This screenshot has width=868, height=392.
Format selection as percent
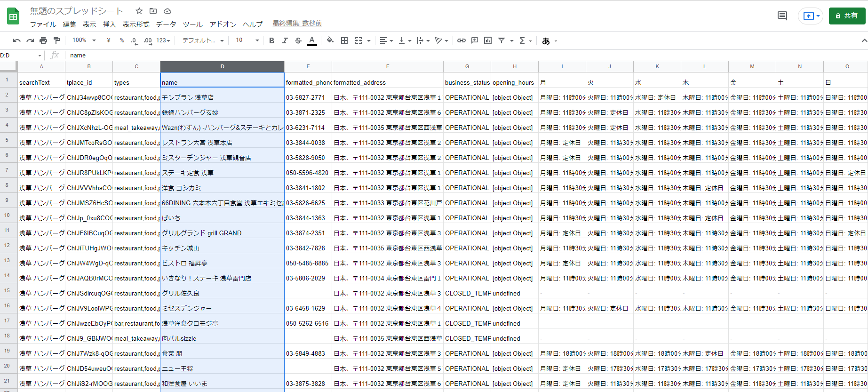point(122,40)
